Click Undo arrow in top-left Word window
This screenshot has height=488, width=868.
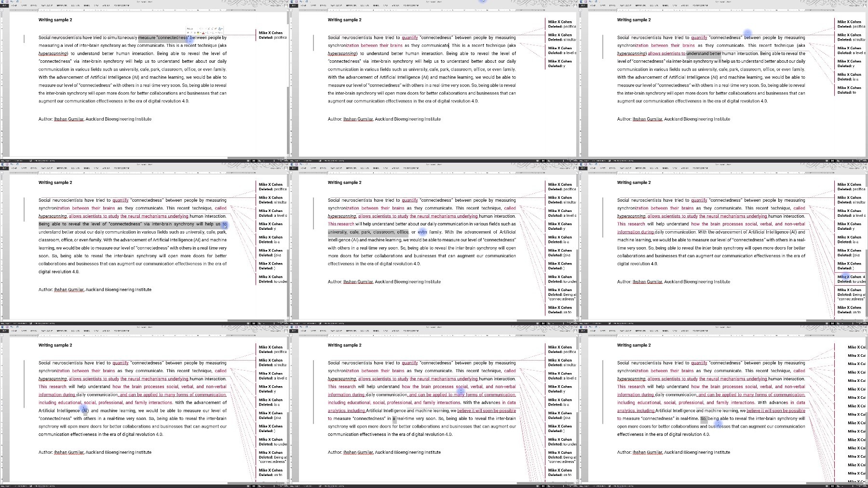(x=11, y=1)
